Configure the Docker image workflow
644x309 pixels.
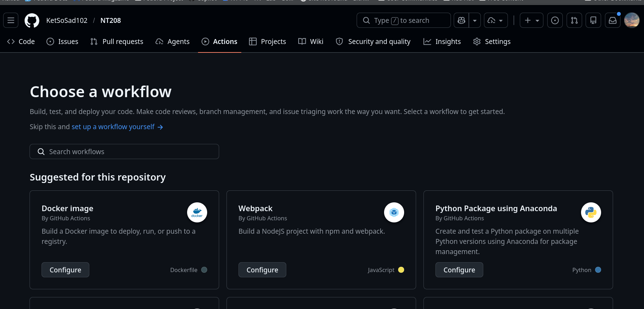pos(65,270)
